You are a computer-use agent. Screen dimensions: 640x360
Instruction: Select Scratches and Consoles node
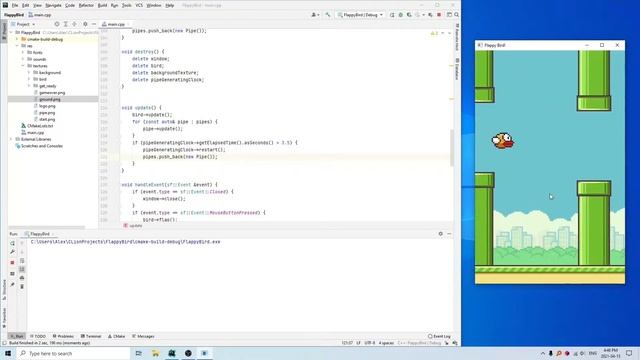coord(42,146)
